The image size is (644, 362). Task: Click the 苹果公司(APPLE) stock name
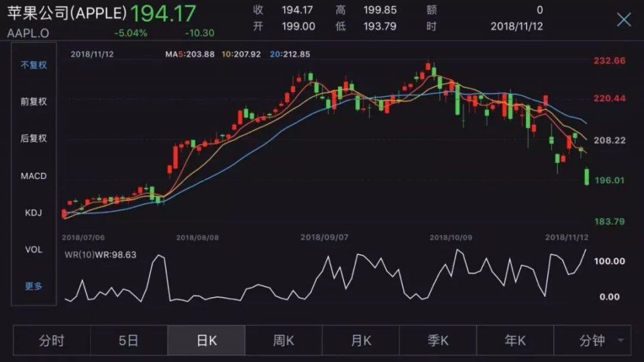pyautogui.click(x=66, y=13)
